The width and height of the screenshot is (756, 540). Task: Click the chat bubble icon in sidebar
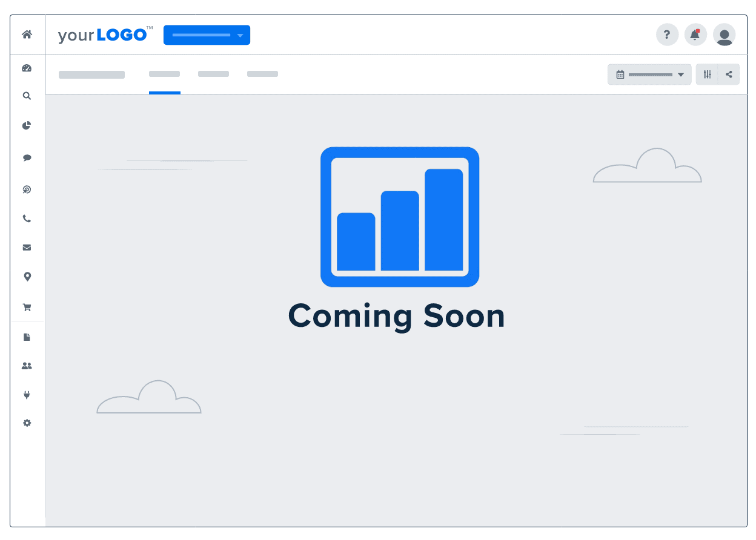(27, 157)
